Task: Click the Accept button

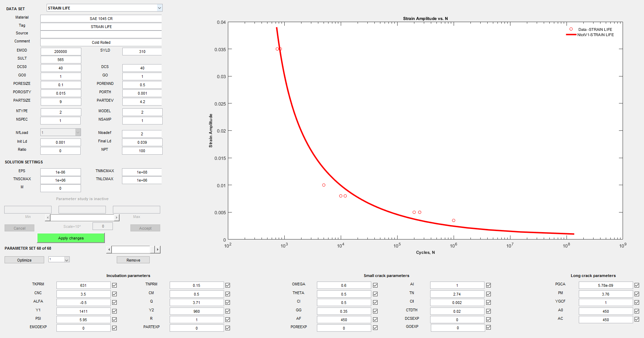Action: point(145,228)
